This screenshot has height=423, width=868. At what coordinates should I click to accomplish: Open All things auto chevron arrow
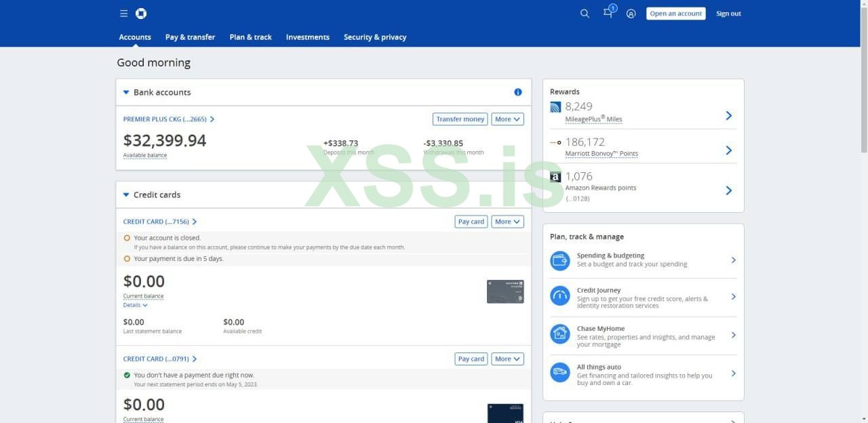pos(734,374)
